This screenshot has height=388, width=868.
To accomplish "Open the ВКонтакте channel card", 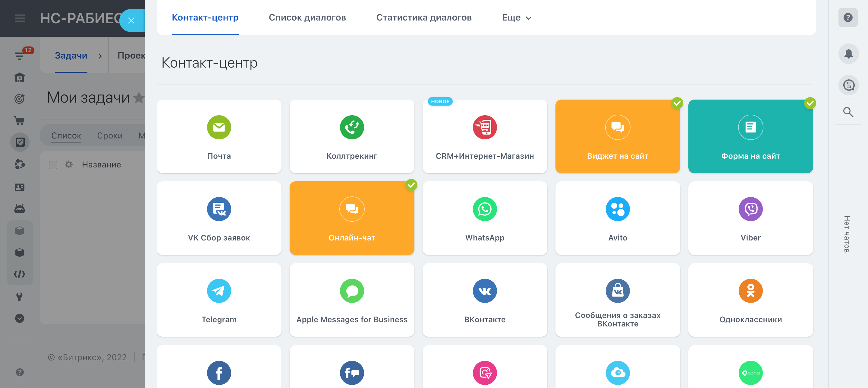I will 485,300.
